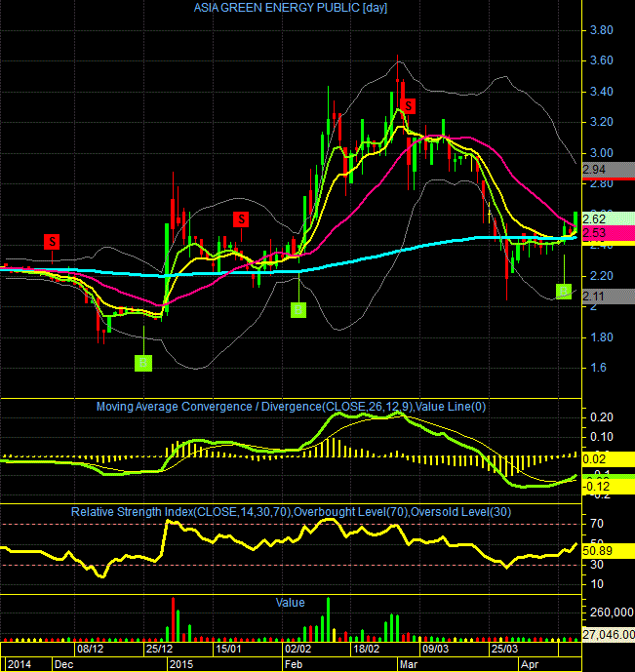Click the Value volume panel title
The image size is (635, 672).
coord(290,602)
